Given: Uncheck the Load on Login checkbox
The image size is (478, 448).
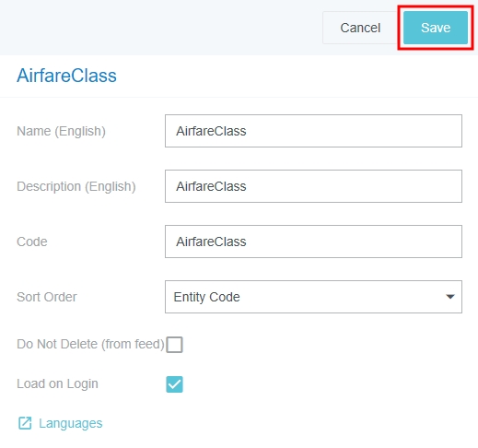Looking at the screenshot, I should 174,384.
